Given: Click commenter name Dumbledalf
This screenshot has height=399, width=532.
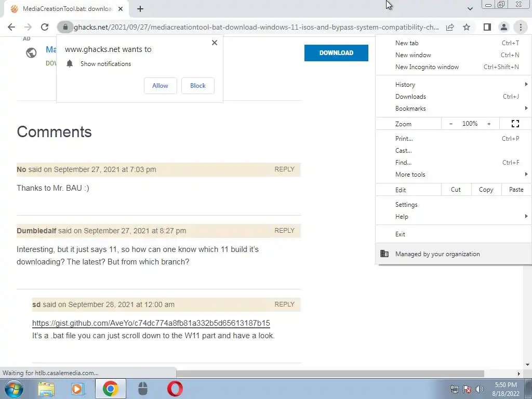Looking at the screenshot, I should click(36, 231).
